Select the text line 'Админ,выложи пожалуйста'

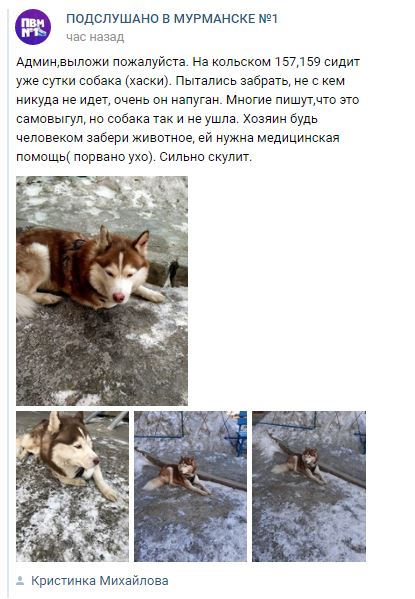click(102, 62)
